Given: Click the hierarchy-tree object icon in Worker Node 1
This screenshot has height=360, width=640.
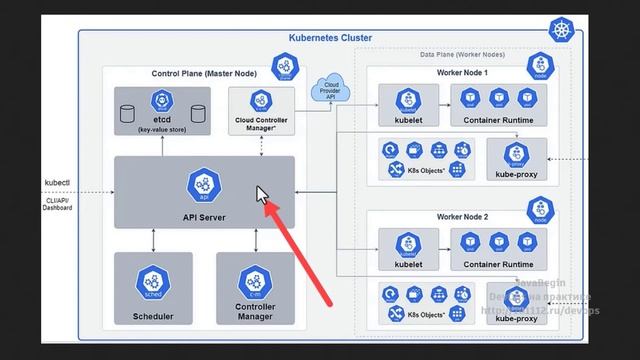Looking at the screenshot, I should (x=439, y=150).
